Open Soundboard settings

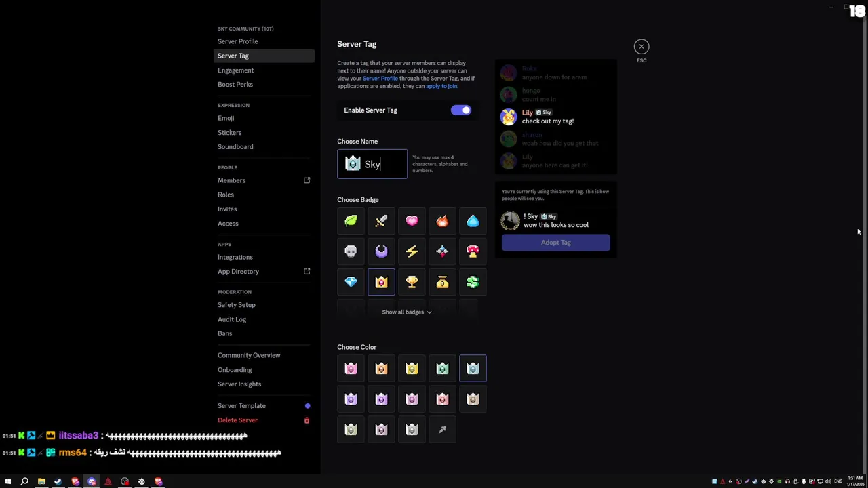tap(264, 147)
